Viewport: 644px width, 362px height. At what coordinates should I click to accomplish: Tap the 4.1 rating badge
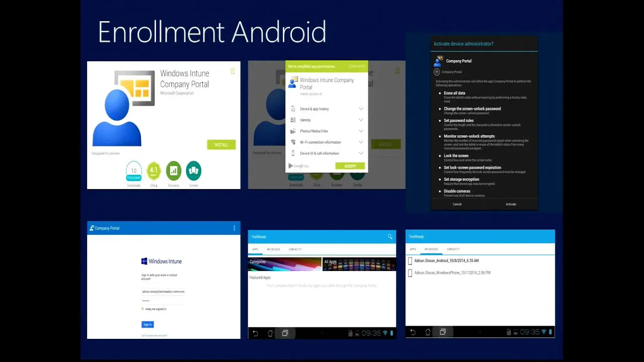tap(154, 171)
